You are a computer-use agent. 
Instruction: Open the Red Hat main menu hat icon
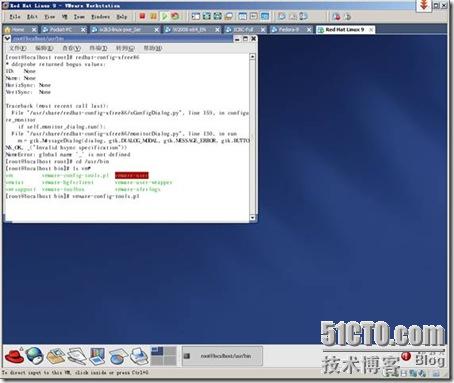click(x=14, y=356)
